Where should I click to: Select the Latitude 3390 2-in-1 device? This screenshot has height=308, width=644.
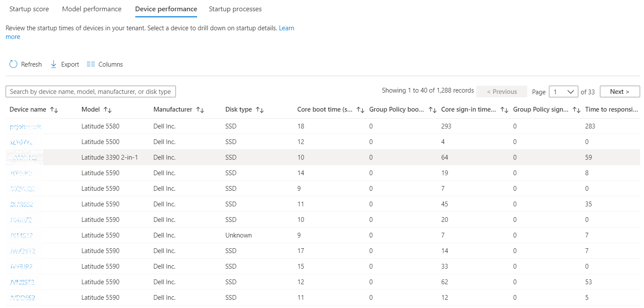(x=24, y=157)
